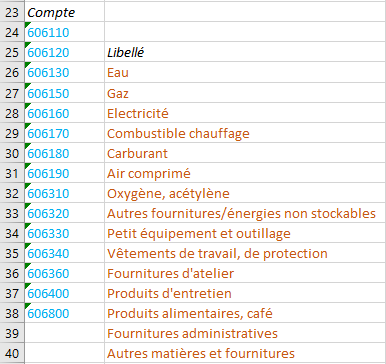Select the 'Electricité' cell

(245, 113)
